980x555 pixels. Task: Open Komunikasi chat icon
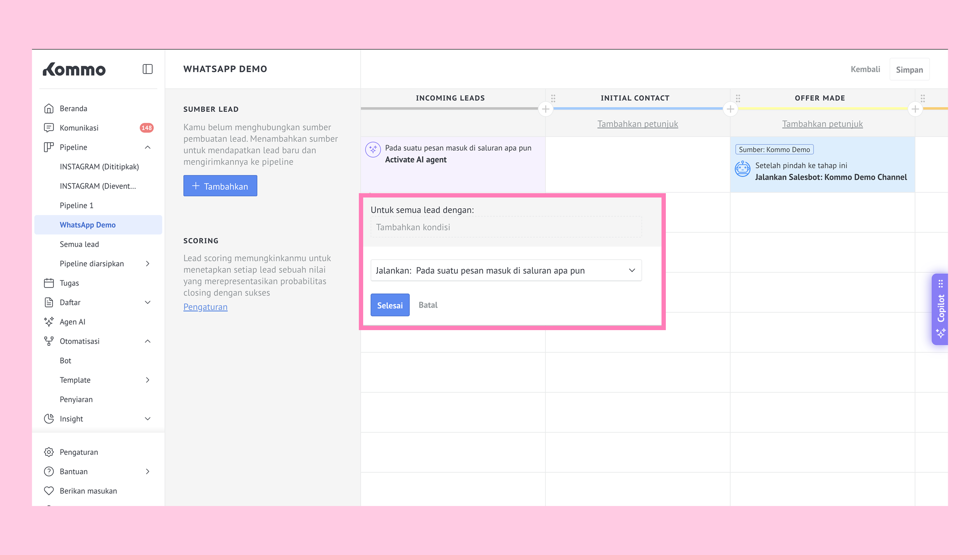click(x=49, y=128)
